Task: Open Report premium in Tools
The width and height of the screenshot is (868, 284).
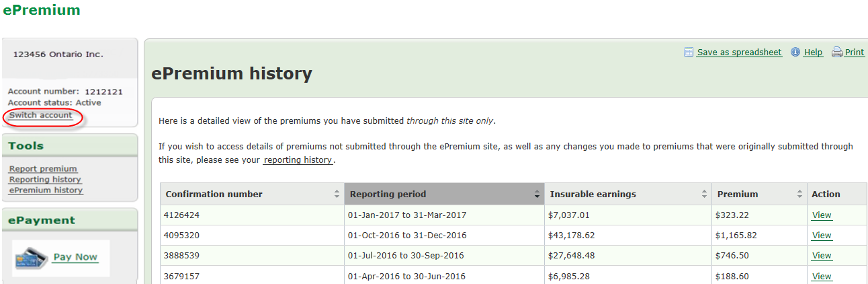Action: click(43, 169)
